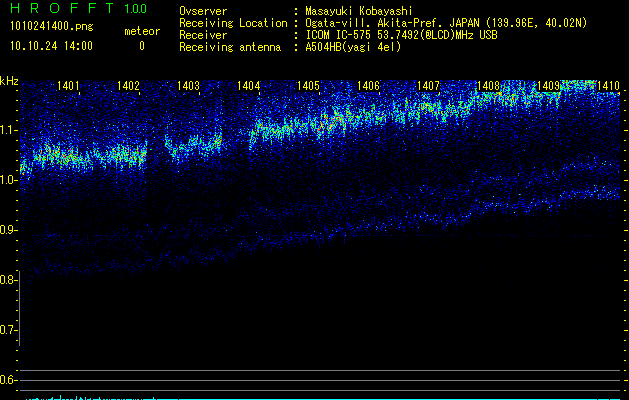
Task: Click the 1.1 frequency axis label
Action: [x=9, y=130]
